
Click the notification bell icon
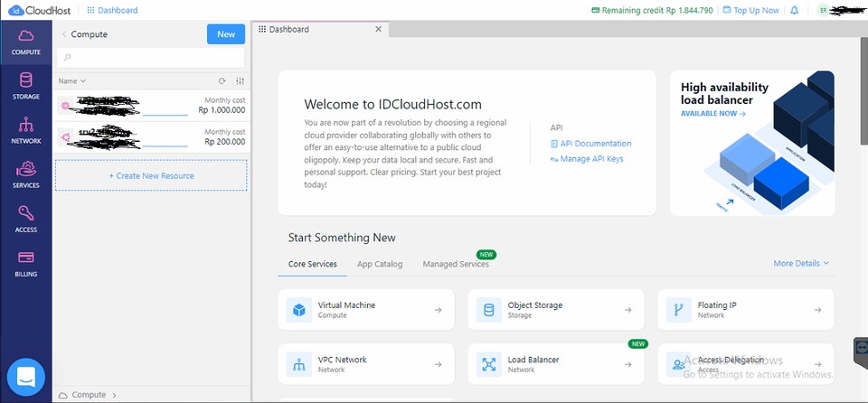(x=795, y=10)
